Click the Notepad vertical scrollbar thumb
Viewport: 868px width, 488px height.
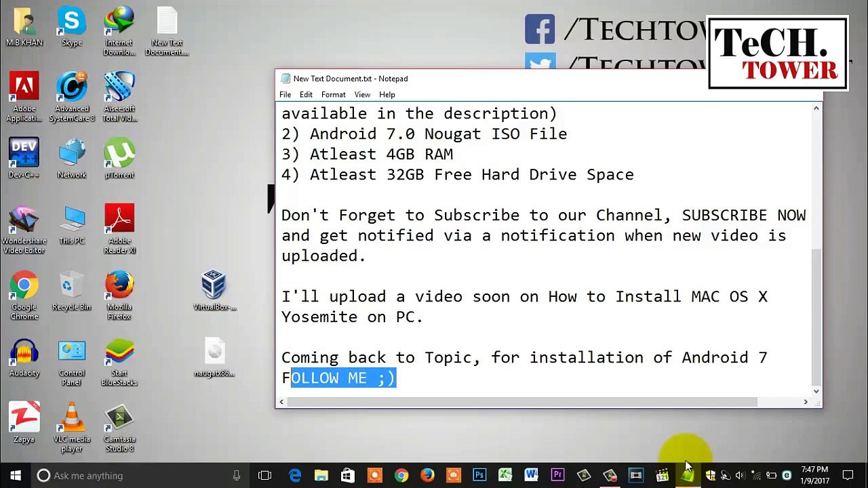(x=816, y=317)
